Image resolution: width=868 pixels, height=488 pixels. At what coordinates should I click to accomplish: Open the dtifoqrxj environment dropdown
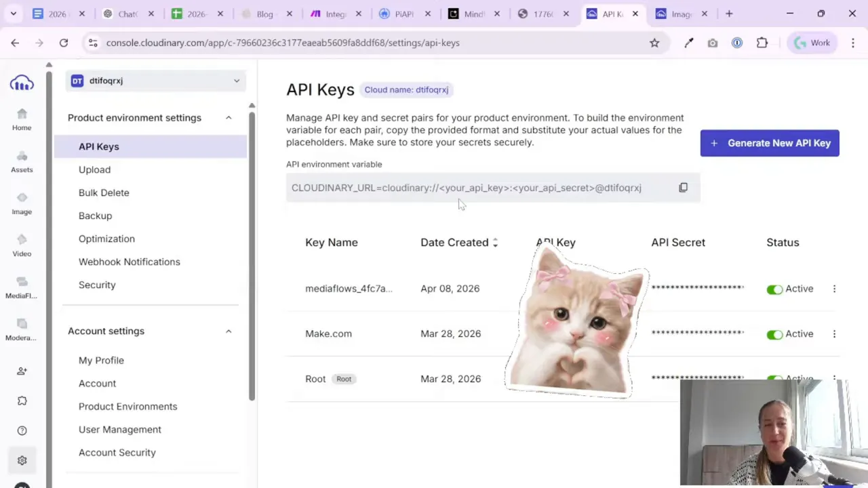(156, 81)
